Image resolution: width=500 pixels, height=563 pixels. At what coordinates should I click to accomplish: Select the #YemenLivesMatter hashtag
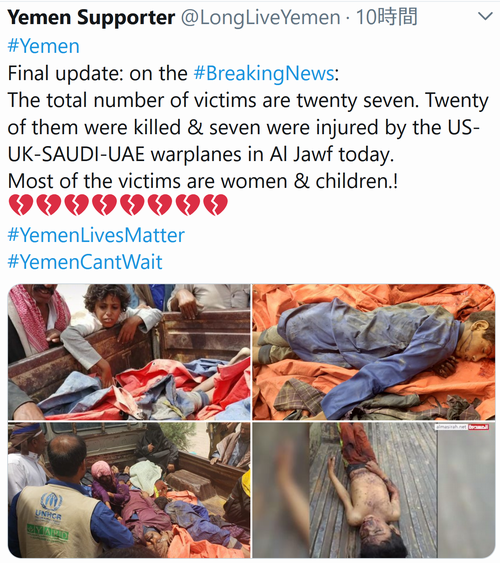click(x=96, y=235)
